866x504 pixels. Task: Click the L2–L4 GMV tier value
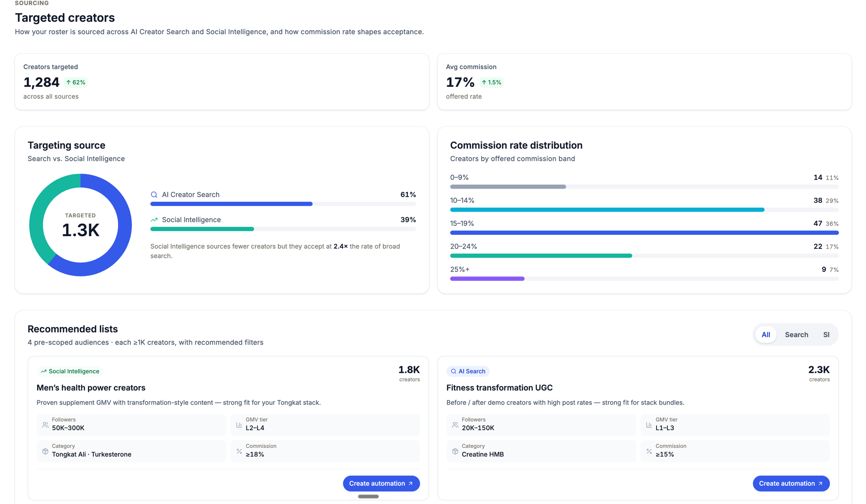[255, 428]
